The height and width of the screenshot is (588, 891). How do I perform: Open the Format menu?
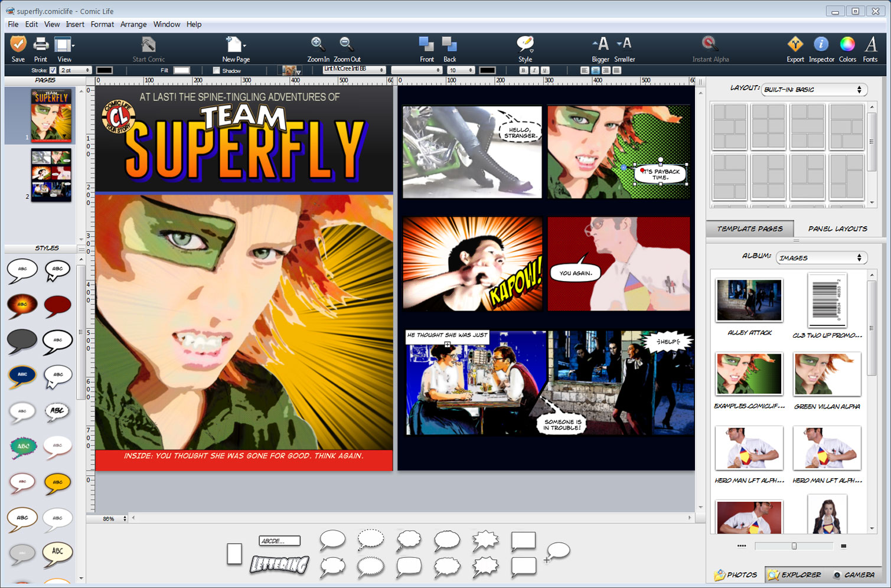tap(102, 24)
